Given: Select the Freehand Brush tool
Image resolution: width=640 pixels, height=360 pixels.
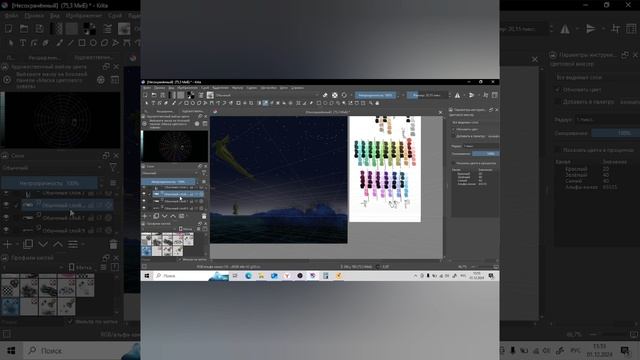Looking at the screenshot, I should pyautogui.click(x=173, y=103).
